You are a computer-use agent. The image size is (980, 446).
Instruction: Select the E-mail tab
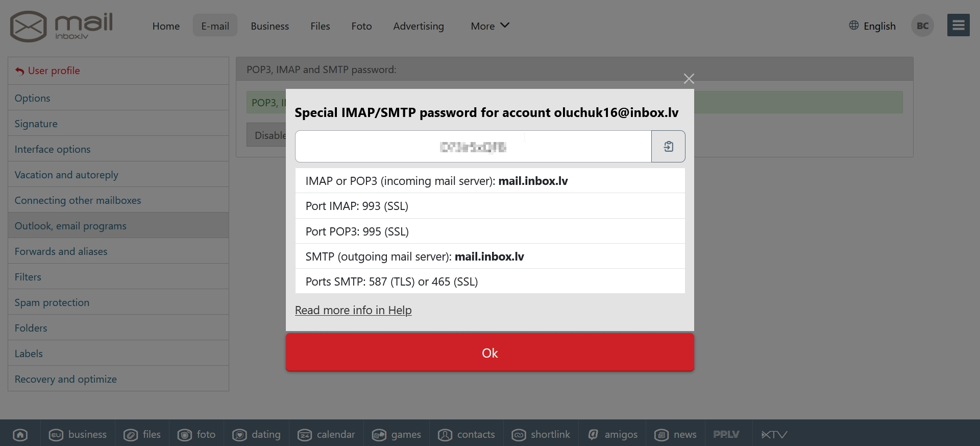click(215, 26)
